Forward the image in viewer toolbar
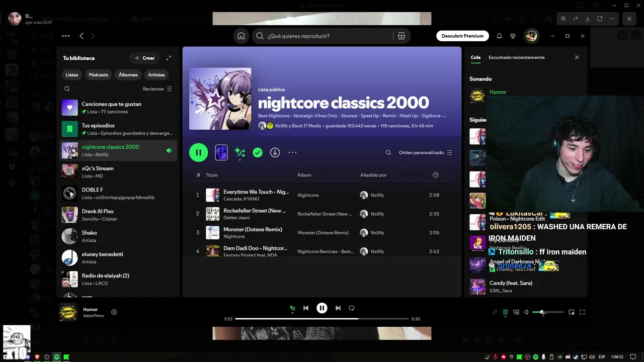Screen dimensions: 644x362 click(576, 19)
